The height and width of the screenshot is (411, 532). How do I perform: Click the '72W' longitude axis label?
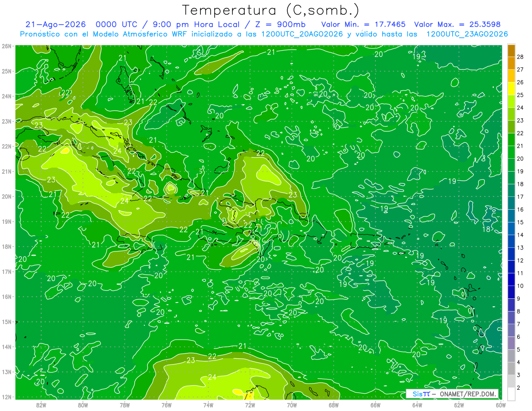[x=250, y=405]
